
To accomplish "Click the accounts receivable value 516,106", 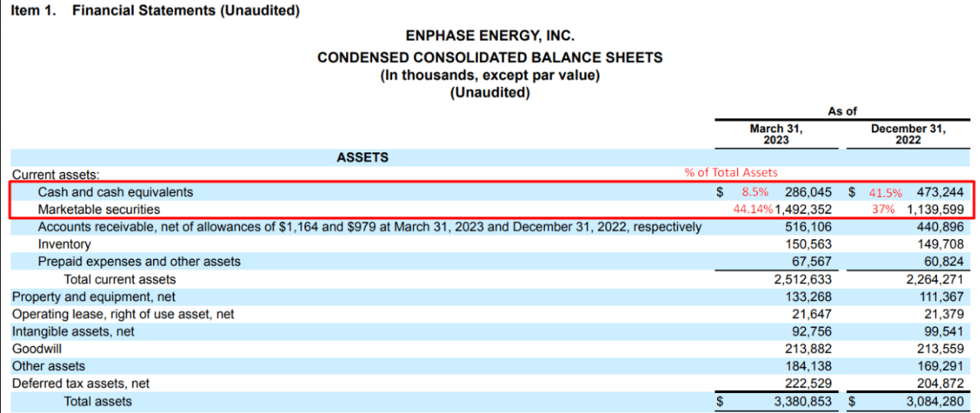I will pos(808,227).
